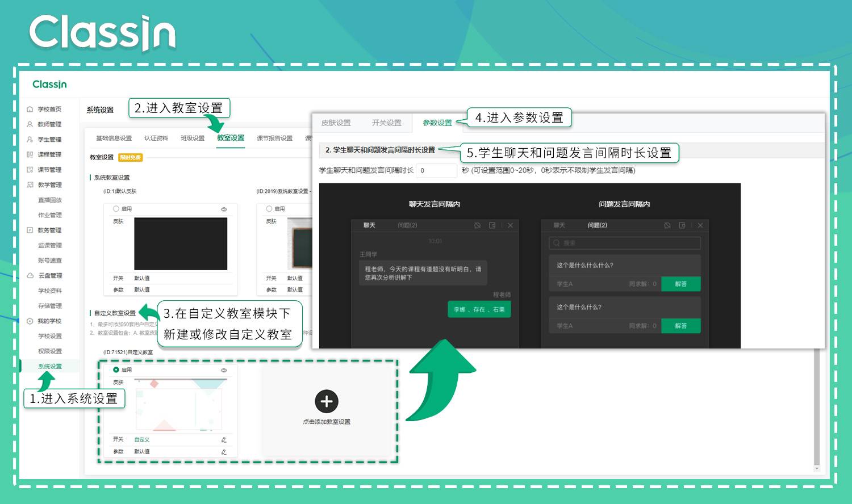
Task: Click the ClassIn logo in app header
Action: [49, 85]
